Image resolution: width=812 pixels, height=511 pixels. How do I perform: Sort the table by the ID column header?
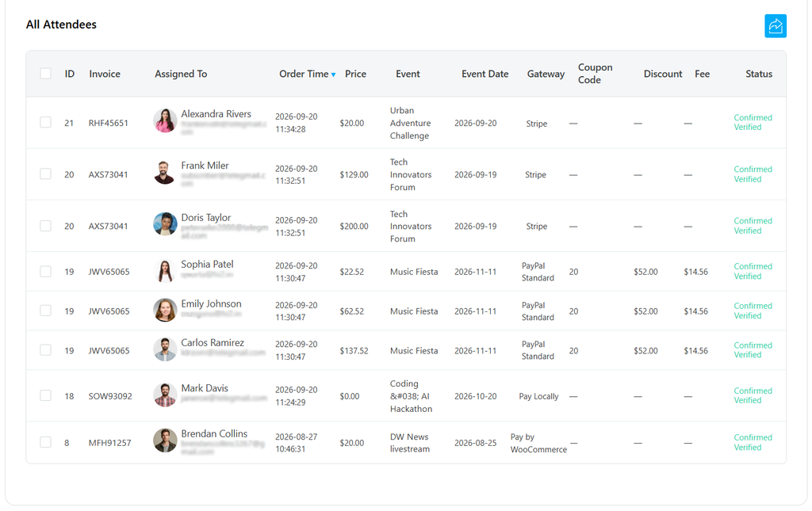pos(70,74)
